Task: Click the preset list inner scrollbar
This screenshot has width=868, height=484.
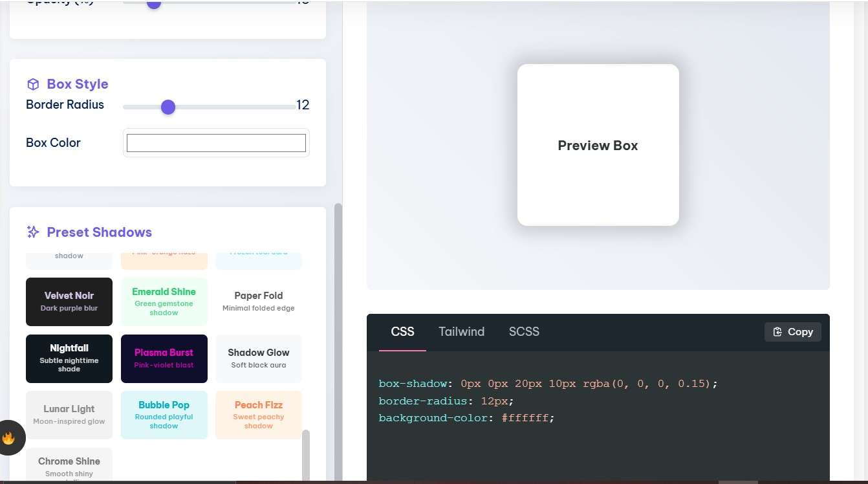Action: (x=306, y=455)
